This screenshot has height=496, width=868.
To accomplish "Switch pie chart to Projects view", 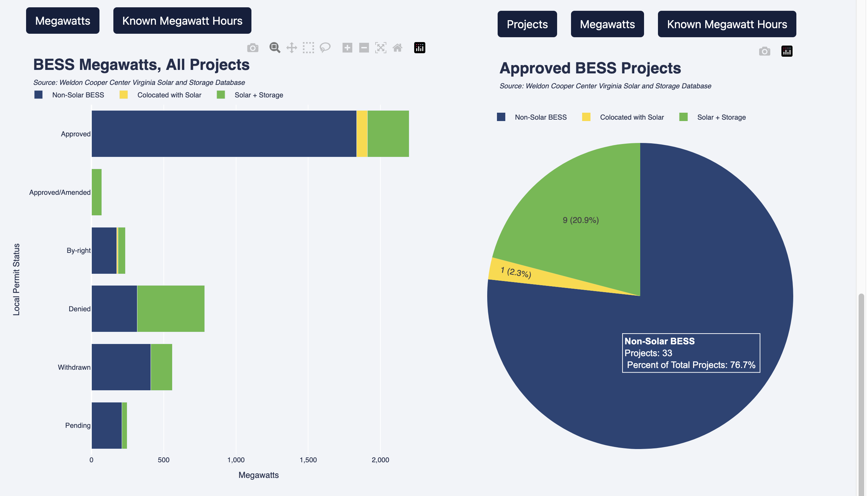I will [x=527, y=24].
